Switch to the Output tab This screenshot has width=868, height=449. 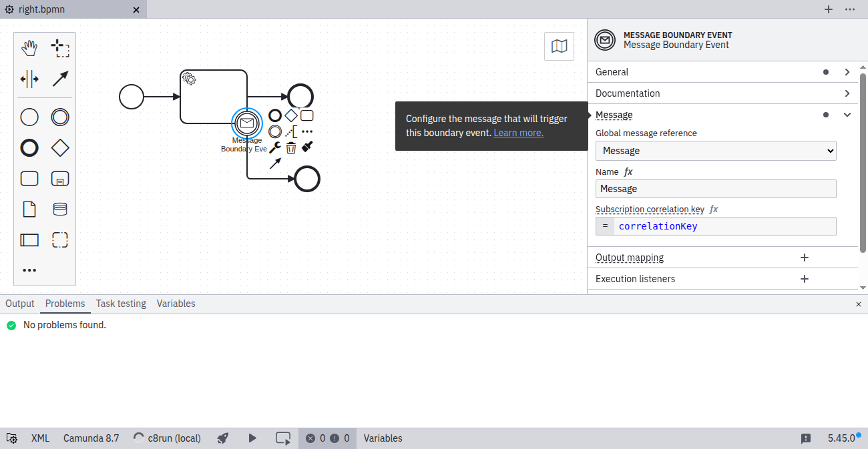(20, 304)
